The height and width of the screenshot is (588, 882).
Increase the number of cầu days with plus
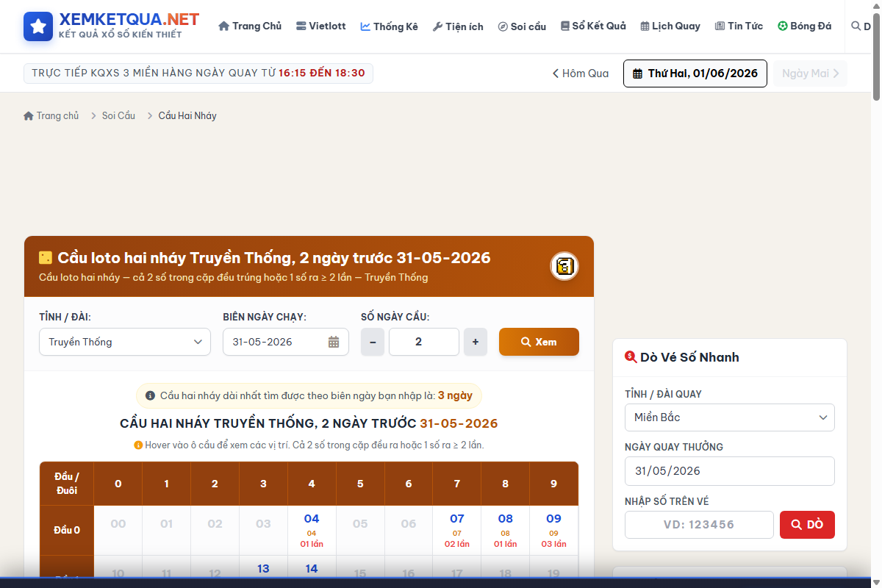coord(476,342)
